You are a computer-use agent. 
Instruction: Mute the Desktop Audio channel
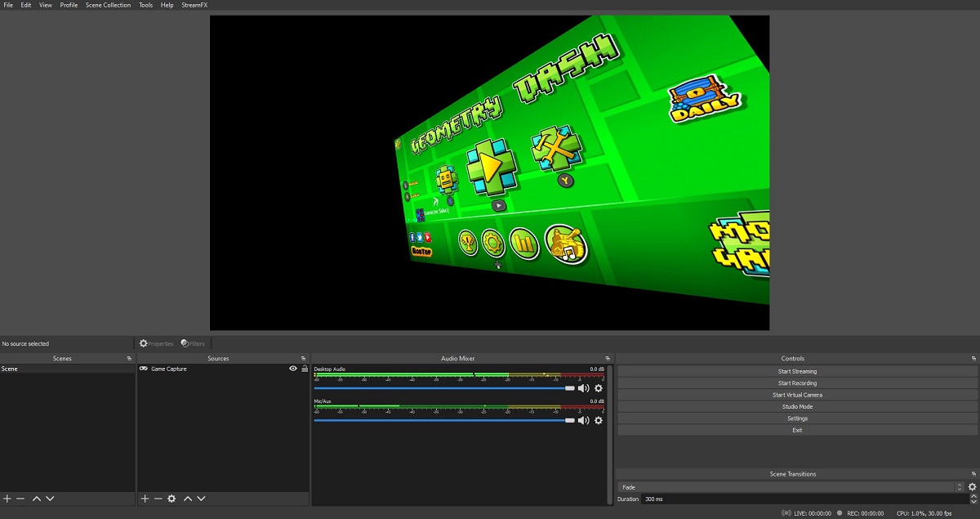[583, 388]
